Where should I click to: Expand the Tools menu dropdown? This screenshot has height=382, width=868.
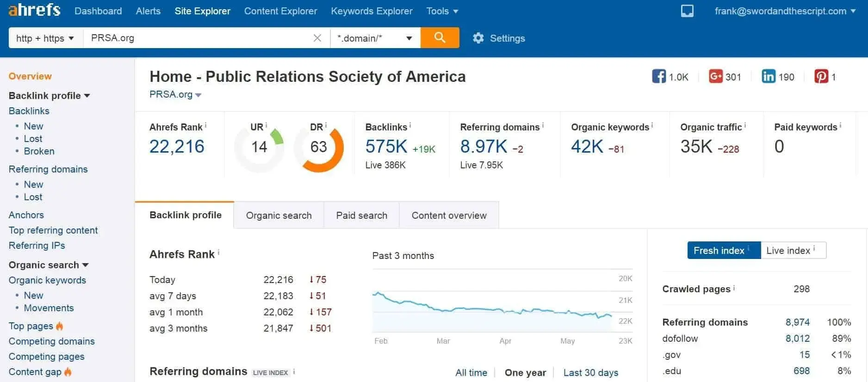pyautogui.click(x=442, y=11)
